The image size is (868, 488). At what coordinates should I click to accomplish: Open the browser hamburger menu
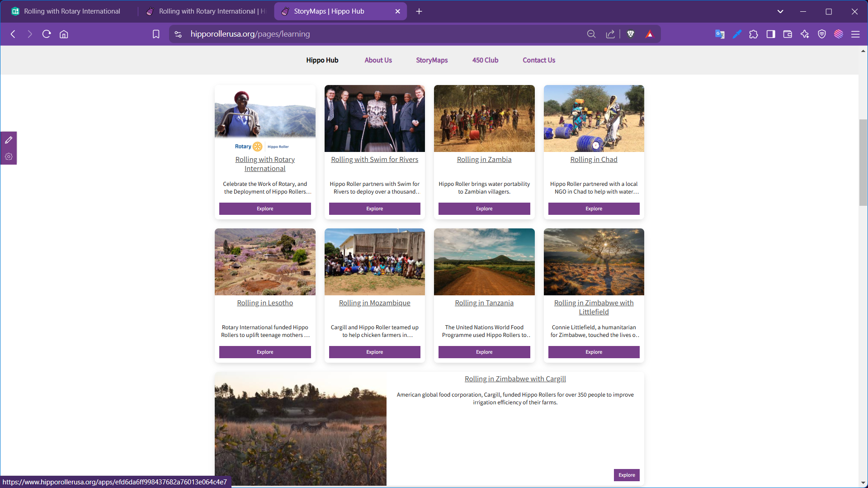[x=855, y=34]
